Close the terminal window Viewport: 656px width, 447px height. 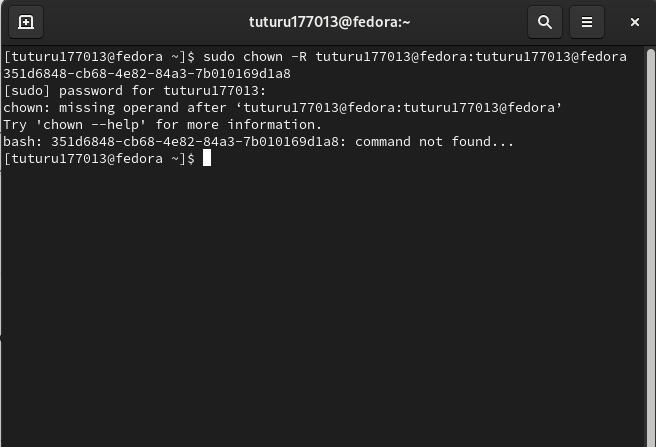(635, 22)
